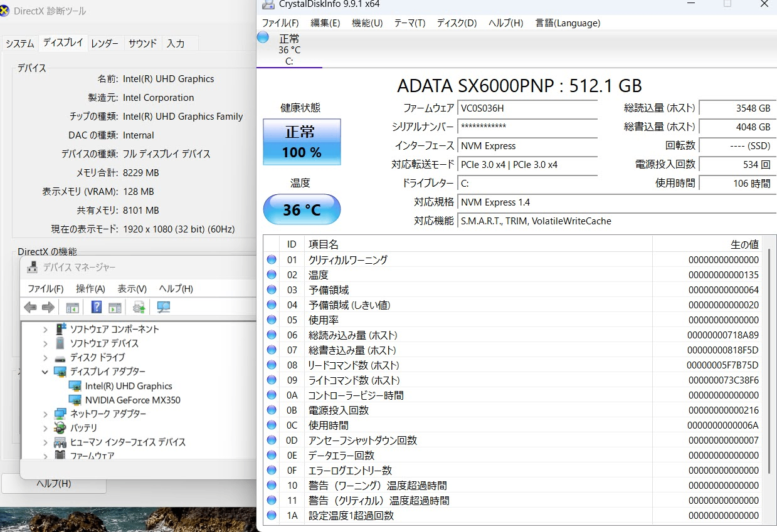777x532 pixels.
Task: Click the Update device driver toolbar icon
Action: pos(139,307)
